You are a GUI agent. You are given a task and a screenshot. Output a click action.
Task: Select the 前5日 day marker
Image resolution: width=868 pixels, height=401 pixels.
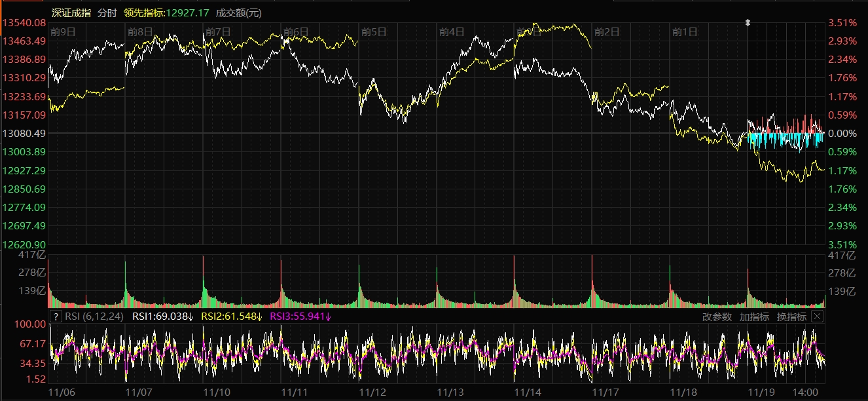click(374, 31)
